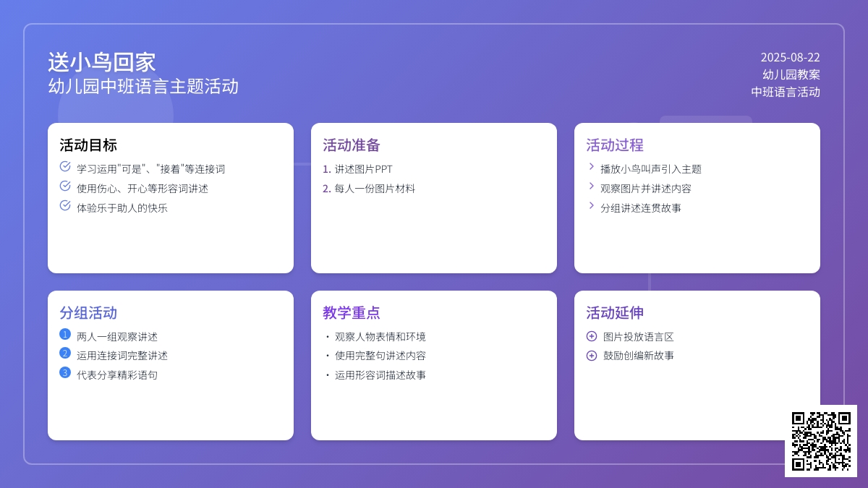
Task: Click the 分组活动 card heading
Action: coord(88,313)
